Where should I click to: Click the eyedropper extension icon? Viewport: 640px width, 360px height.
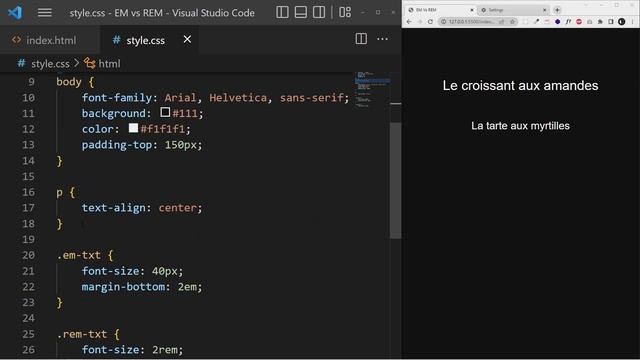[x=536, y=22]
